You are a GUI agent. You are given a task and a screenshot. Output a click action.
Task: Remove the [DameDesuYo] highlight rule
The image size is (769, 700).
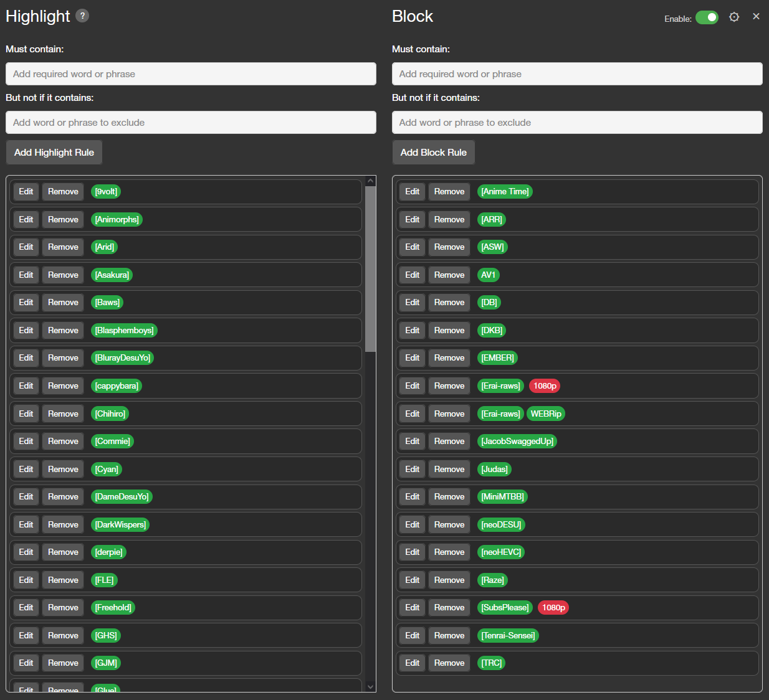(x=63, y=496)
